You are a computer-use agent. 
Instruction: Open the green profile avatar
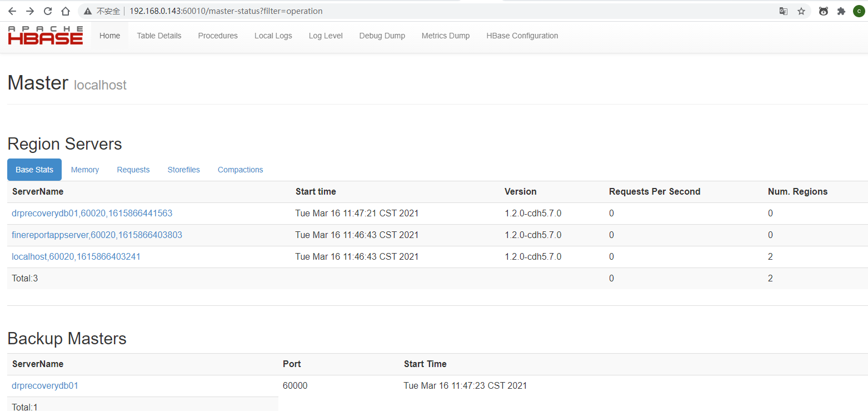[x=859, y=11]
